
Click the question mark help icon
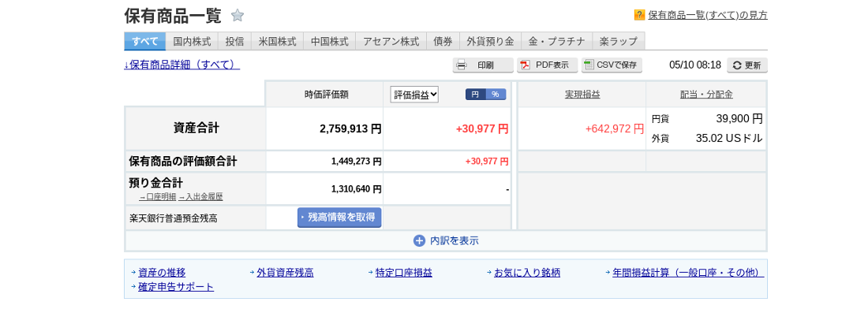point(639,15)
